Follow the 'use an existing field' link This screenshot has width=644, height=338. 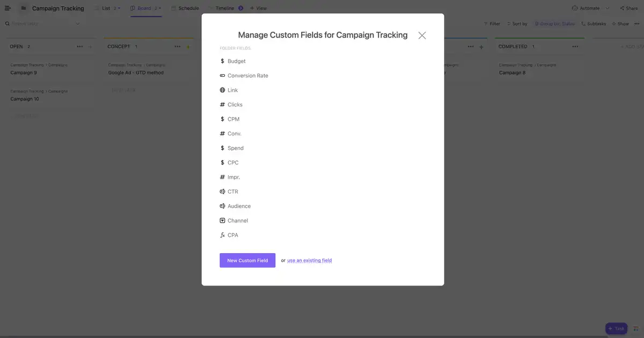pos(310,261)
